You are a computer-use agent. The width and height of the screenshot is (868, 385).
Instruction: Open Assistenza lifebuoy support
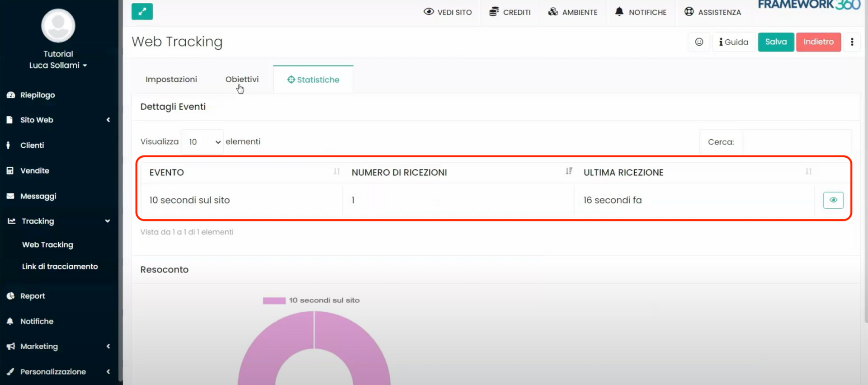pos(712,12)
